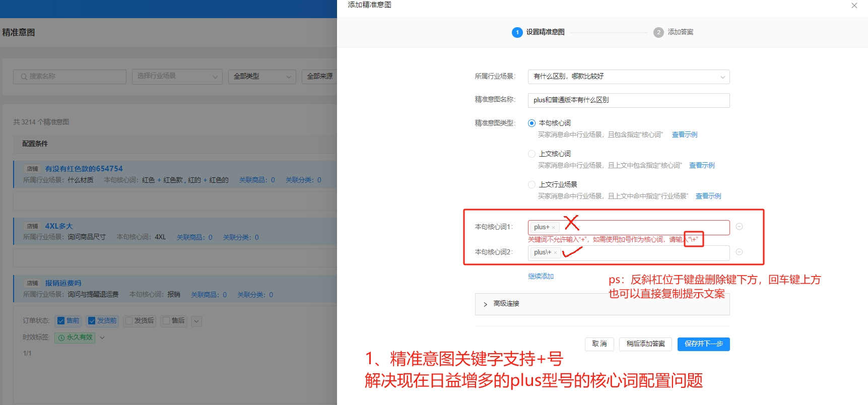Image resolution: width=868 pixels, height=405 pixels.
Task: Click the 配置条件 column header
Action: tap(35, 144)
